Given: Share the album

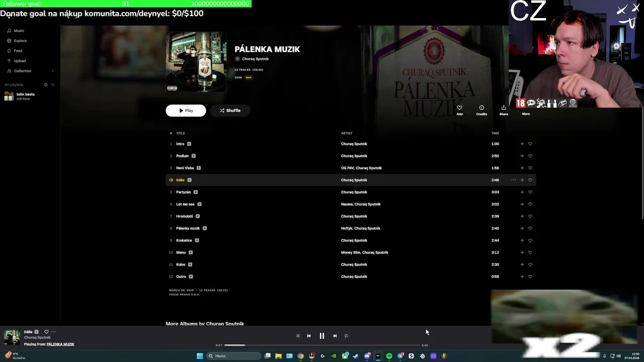Looking at the screenshot, I should click(504, 110).
